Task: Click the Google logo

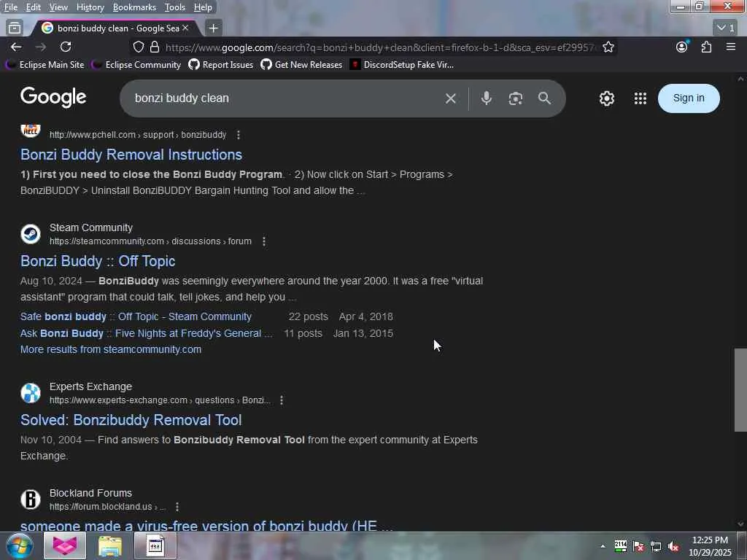Action: coord(53,98)
